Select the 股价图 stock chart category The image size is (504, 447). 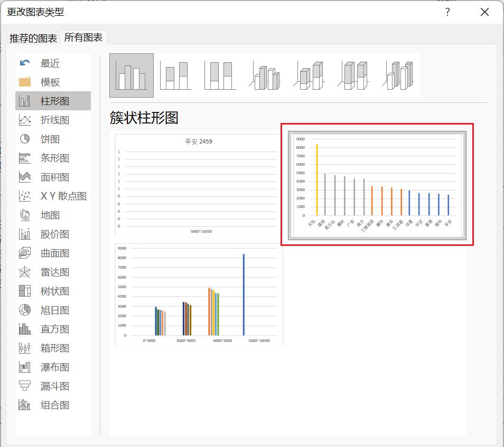53,234
